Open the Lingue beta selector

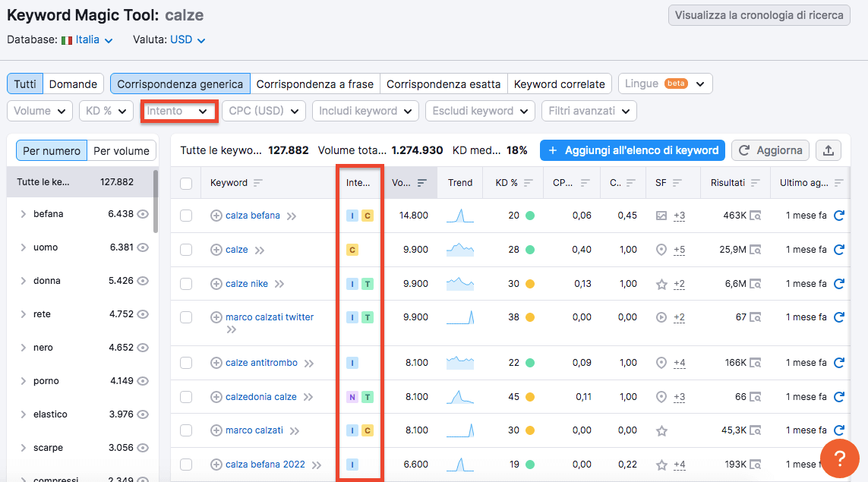[664, 83]
